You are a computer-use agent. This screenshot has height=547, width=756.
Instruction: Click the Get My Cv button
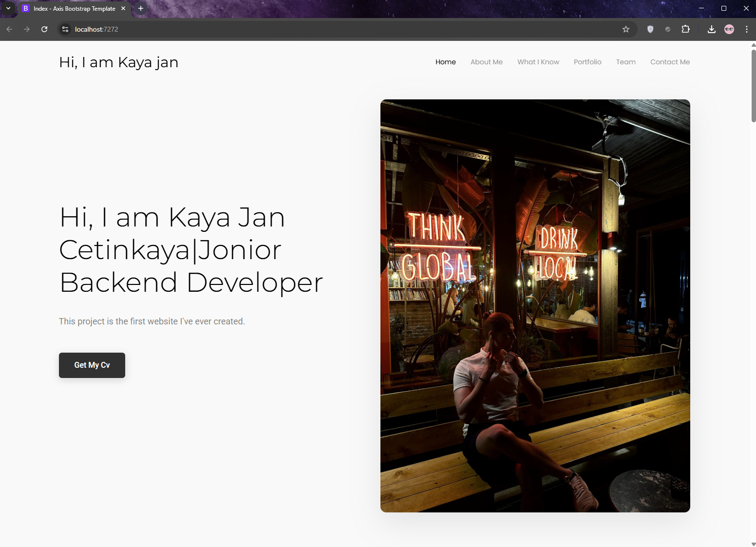coord(92,365)
